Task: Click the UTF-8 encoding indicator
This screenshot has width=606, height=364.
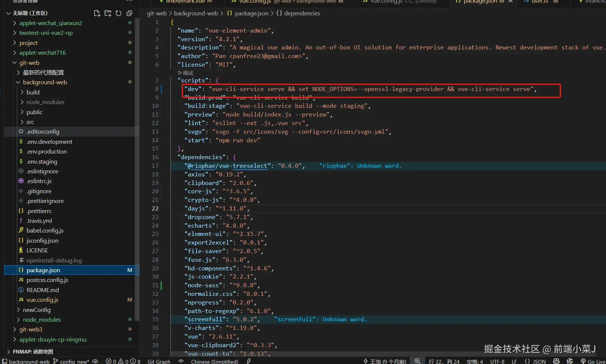Action: point(497,361)
